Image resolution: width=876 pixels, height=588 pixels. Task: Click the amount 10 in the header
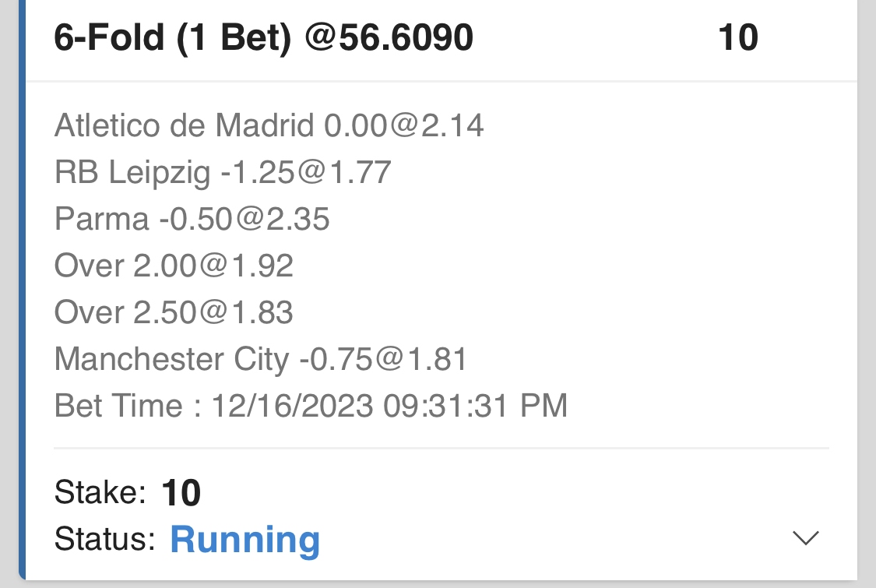click(737, 37)
